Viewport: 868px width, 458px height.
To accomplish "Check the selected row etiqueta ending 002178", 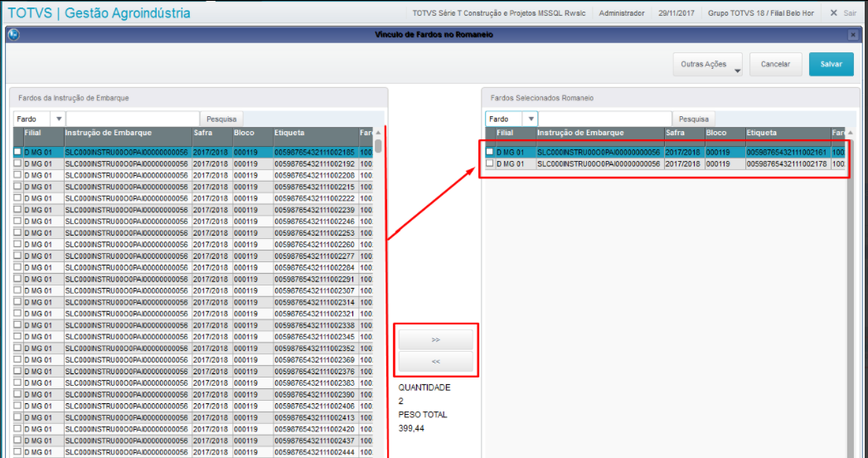I will [490, 163].
